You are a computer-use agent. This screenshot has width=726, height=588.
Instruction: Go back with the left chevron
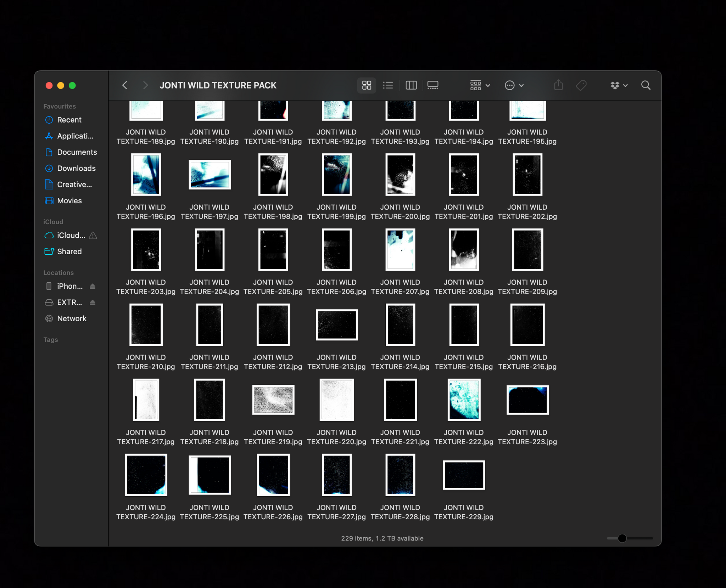click(125, 85)
